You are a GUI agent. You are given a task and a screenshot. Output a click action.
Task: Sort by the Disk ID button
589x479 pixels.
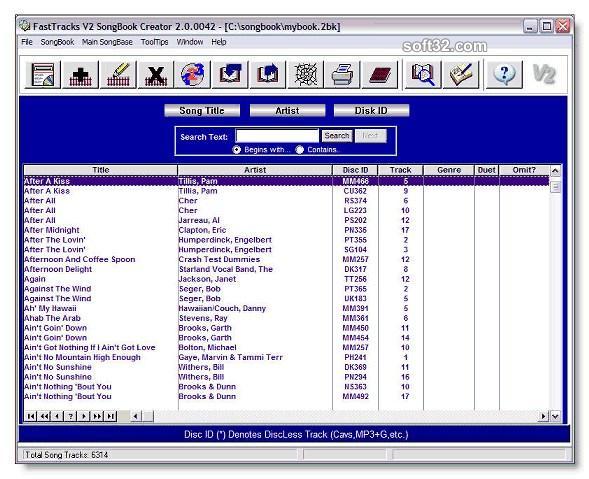coord(371,110)
